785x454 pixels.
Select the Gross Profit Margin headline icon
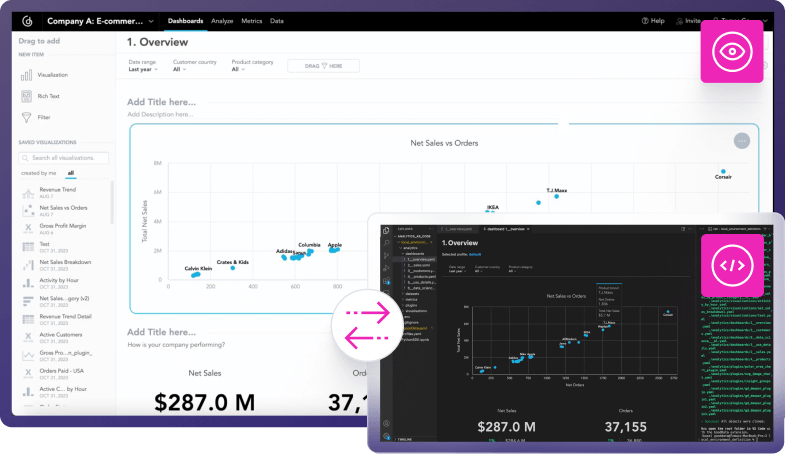28,229
